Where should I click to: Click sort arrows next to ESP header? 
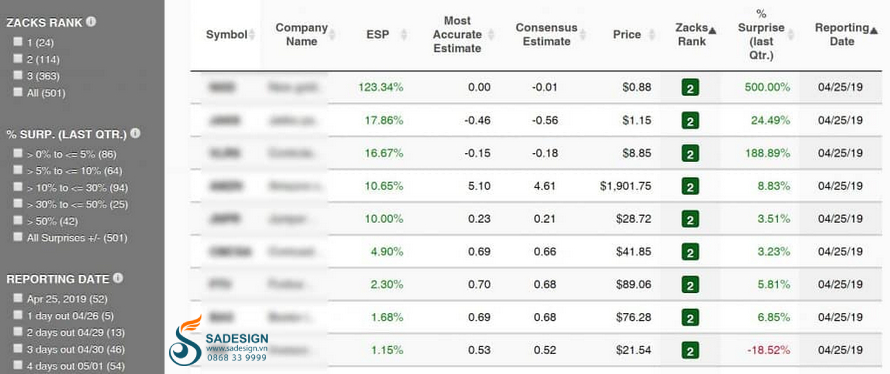pyautogui.click(x=404, y=35)
